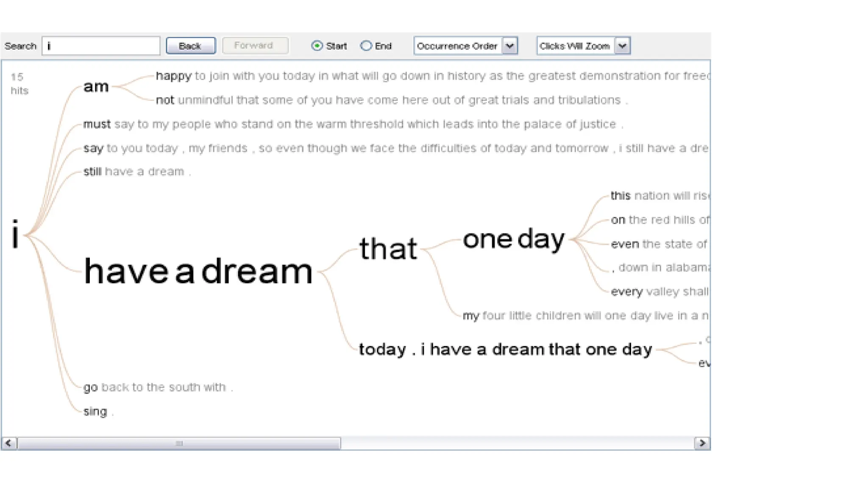Select the End radio button
This screenshot has width=868, height=488.
(x=366, y=46)
